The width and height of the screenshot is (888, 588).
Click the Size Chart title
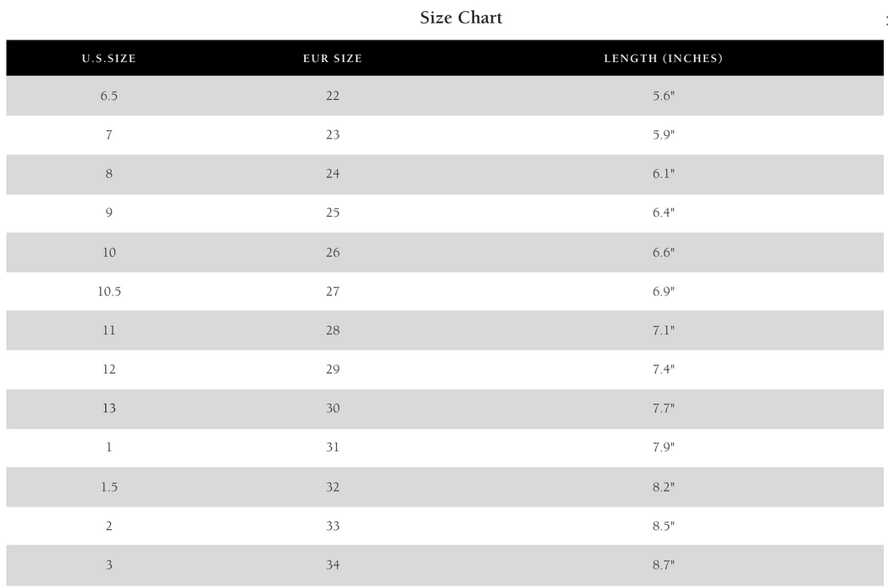tap(460, 18)
